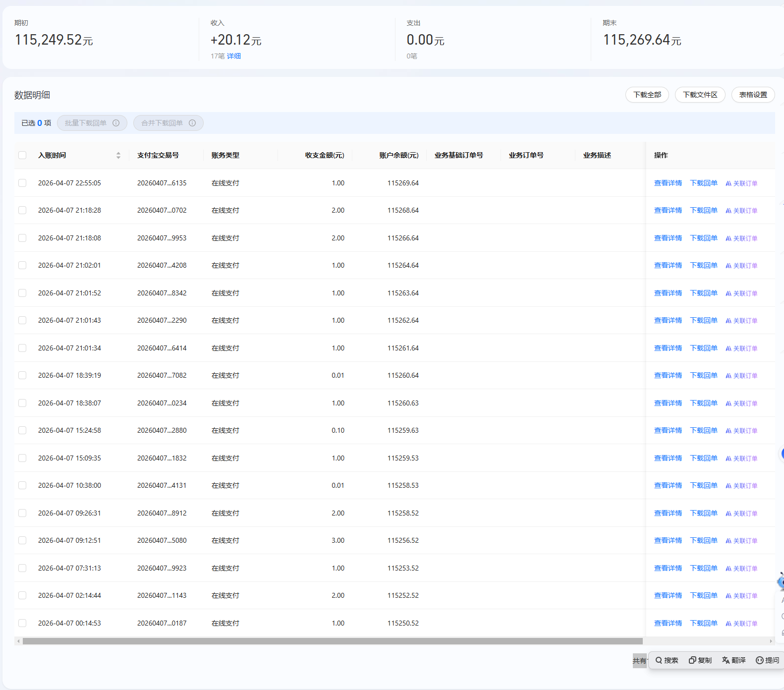Click AI 关联订单 for the 00:14:53 transaction
Viewport: 784px width, 690px height.
741,624
